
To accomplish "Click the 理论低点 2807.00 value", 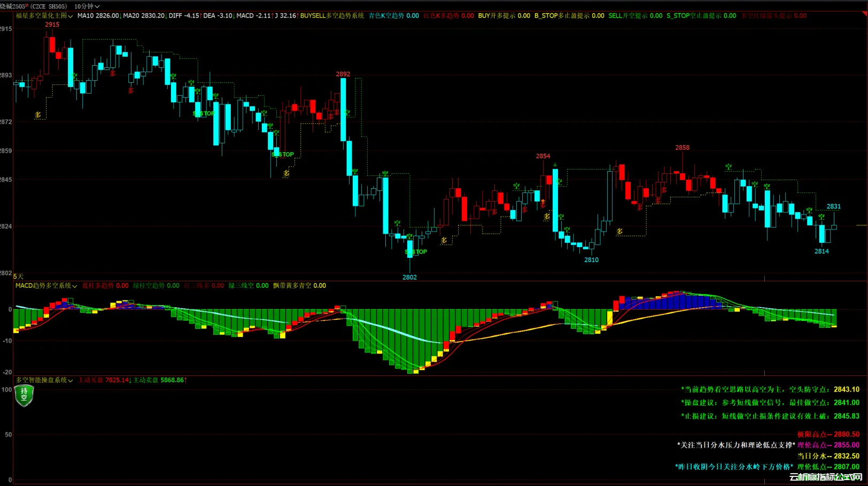I will pyautogui.click(x=846, y=467).
